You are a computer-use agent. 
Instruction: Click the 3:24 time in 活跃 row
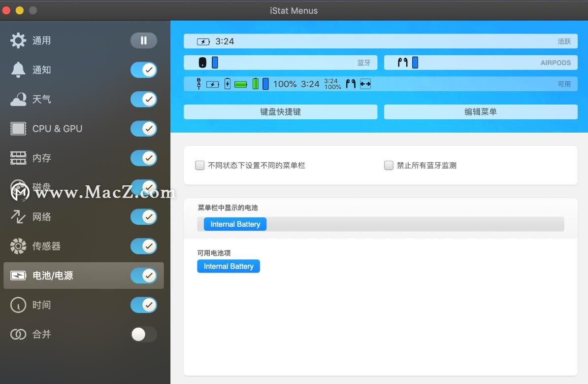click(225, 41)
